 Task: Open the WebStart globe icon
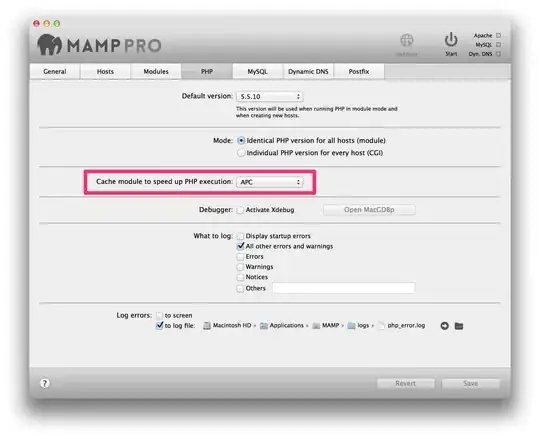point(407,41)
